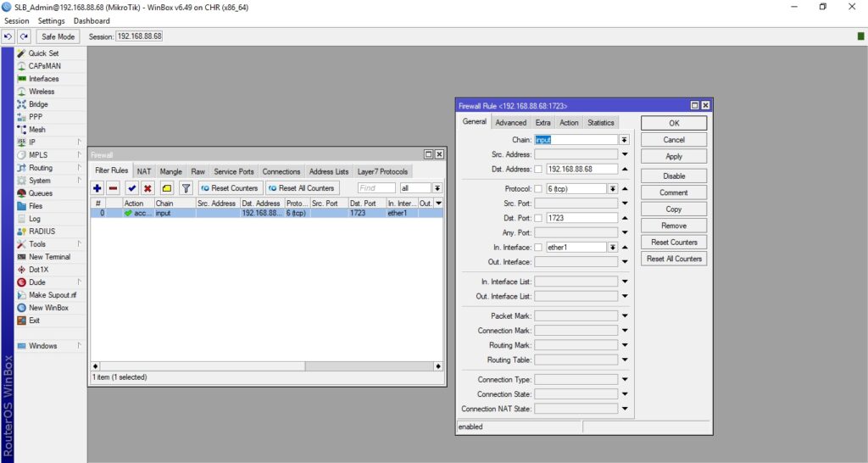The height and width of the screenshot is (463, 868).
Task: Expand the Connection State field arrow
Action: coord(625,394)
